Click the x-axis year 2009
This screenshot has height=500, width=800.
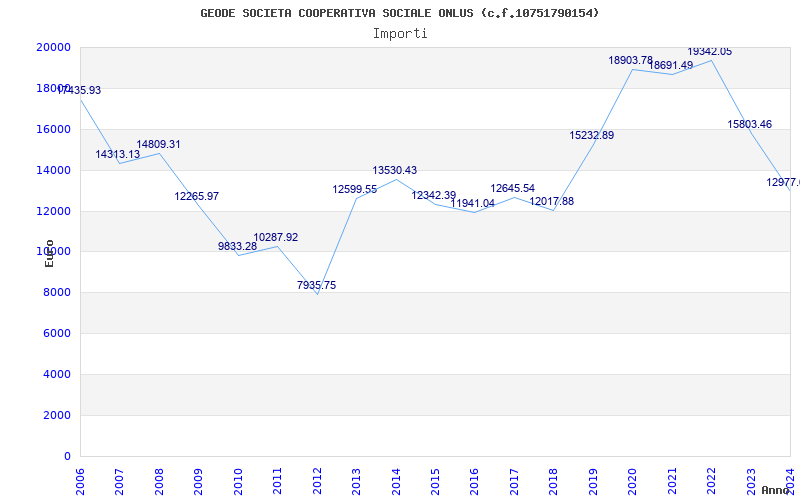[x=198, y=481]
